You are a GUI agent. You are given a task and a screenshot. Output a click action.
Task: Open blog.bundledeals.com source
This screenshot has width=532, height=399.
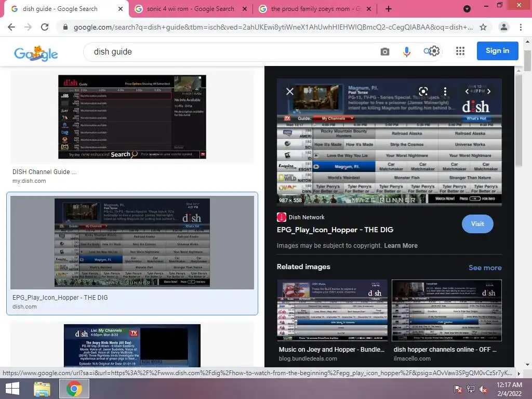point(308,358)
